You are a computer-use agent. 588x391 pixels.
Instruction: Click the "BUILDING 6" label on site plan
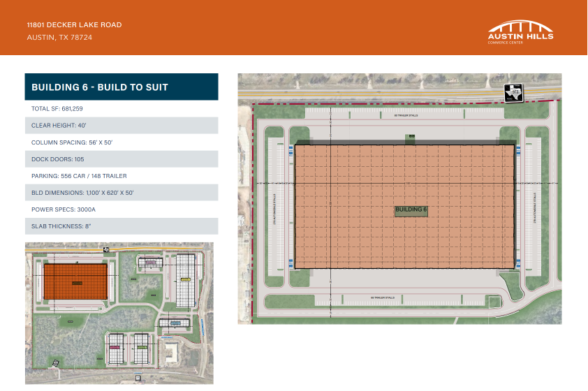click(x=411, y=210)
